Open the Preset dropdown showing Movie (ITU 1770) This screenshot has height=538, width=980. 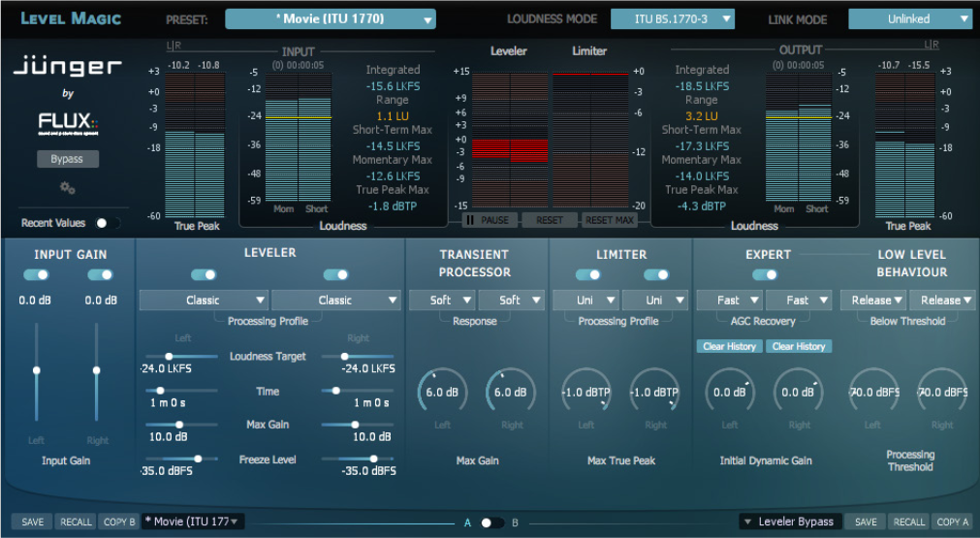click(330, 19)
